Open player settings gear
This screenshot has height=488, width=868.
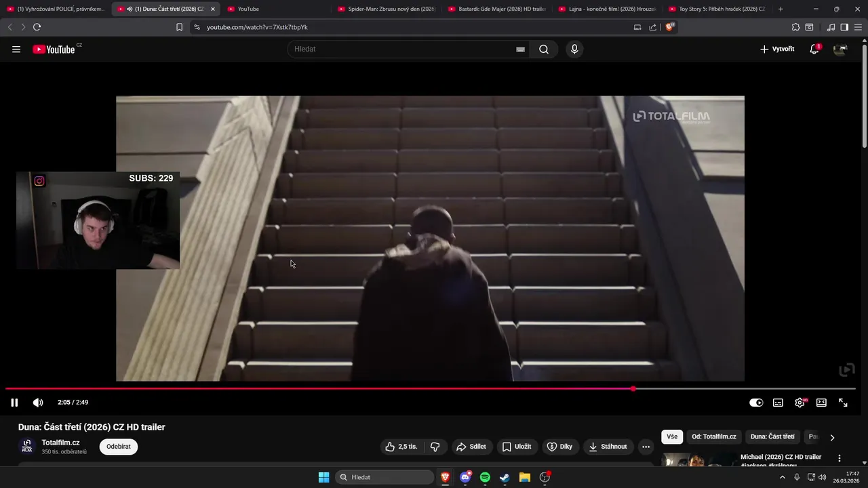pyautogui.click(x=800, y=403)
